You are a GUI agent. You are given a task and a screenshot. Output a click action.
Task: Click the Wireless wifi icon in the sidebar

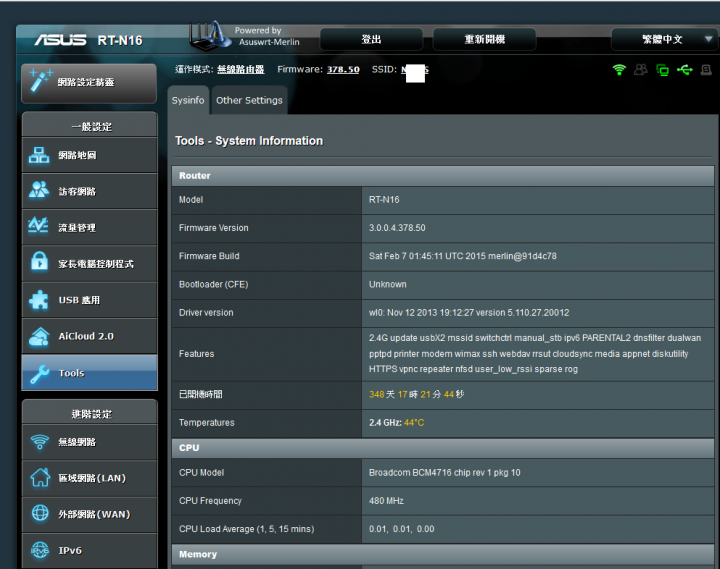[40, 442]
